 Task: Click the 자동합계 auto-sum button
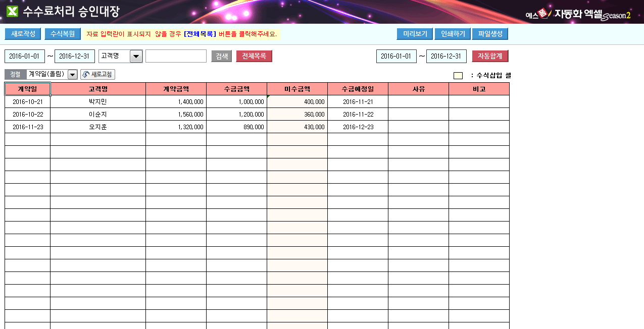click(490, 56)
